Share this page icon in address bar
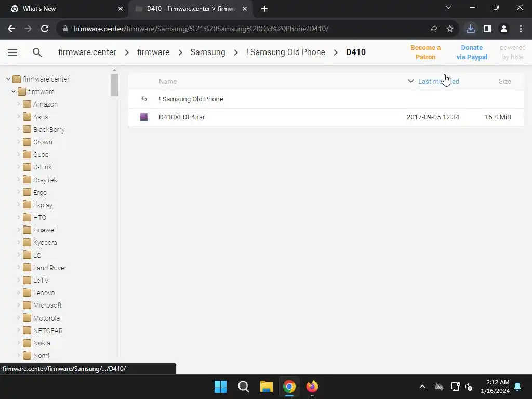The height and width of the screenshot is (399, 532). (x=433, y=29)
